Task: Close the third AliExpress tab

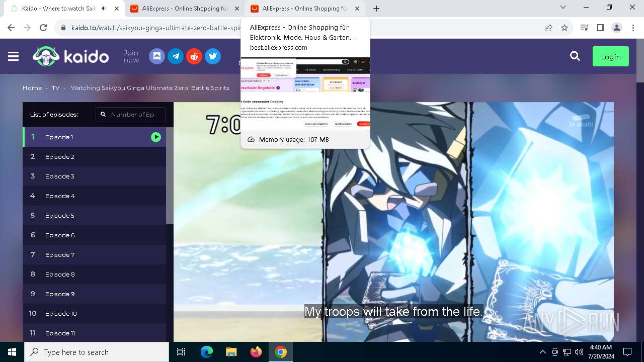Action: click(x=358, y=9)
